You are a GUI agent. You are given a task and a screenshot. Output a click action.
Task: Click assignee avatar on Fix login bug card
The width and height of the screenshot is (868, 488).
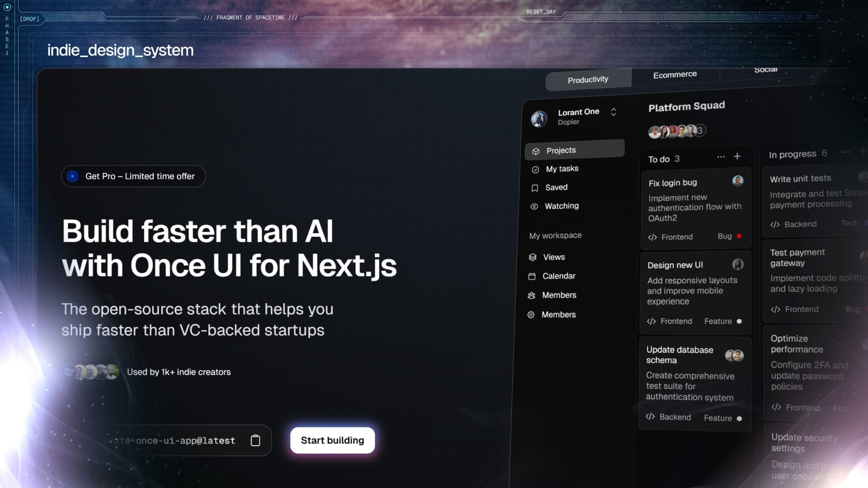click(x=738, y=181)
